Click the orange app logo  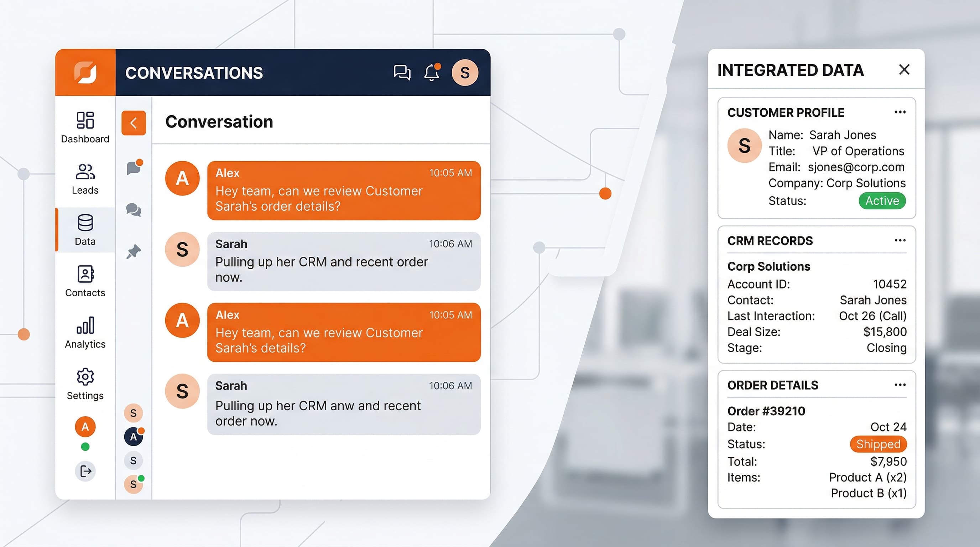point(85,72)
